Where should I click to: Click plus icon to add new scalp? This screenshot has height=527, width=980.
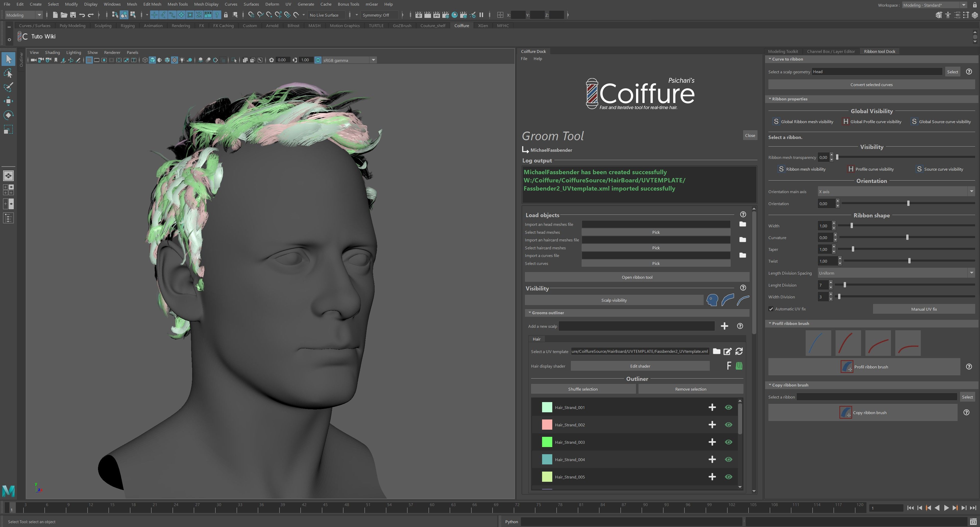click(x=724, y=326)
